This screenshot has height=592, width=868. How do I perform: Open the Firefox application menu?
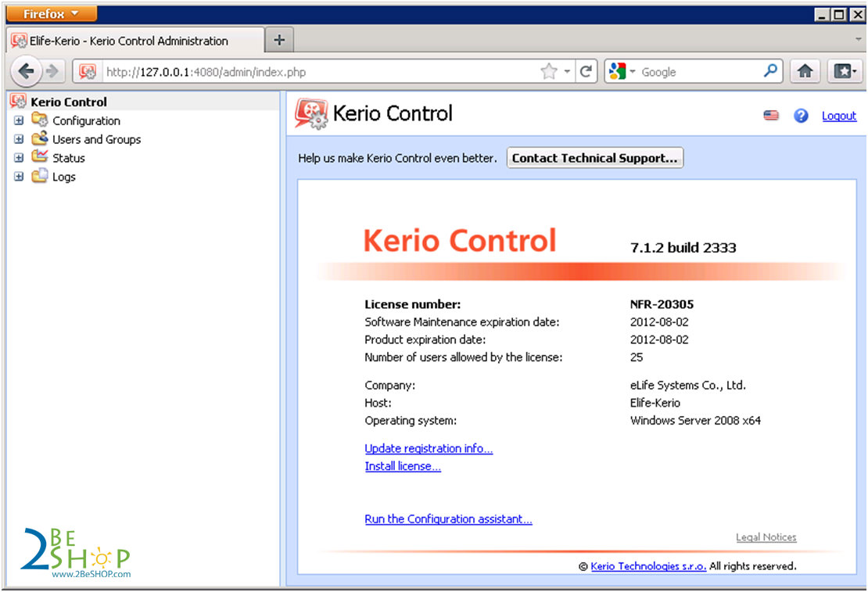(x=51, y=13)
